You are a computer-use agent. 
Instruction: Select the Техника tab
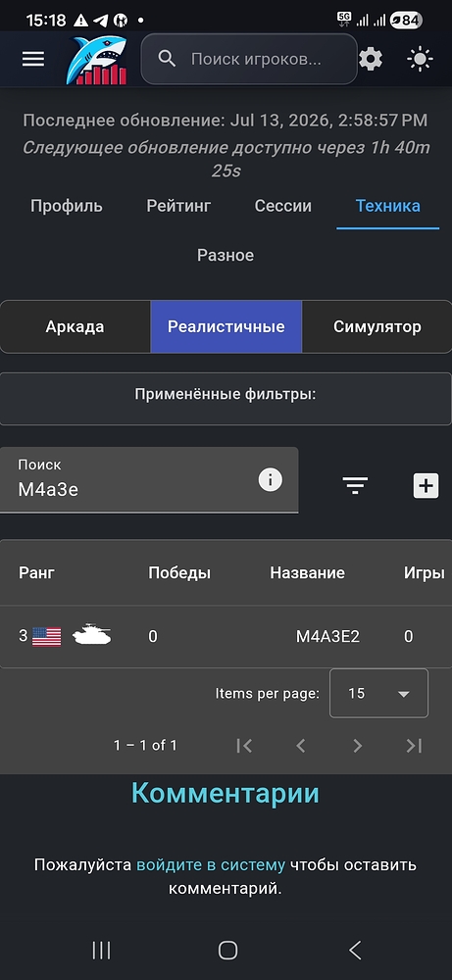[x=387, y=206]
